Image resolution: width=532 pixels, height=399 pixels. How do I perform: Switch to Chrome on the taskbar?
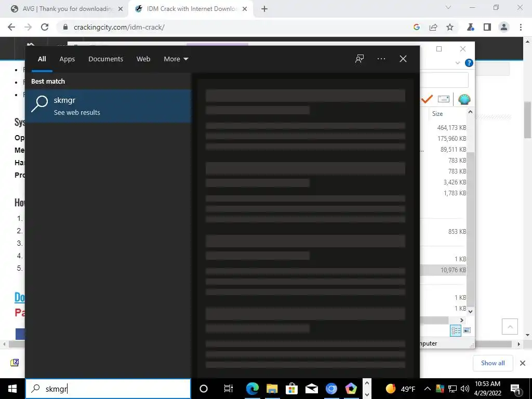[331, 389]
